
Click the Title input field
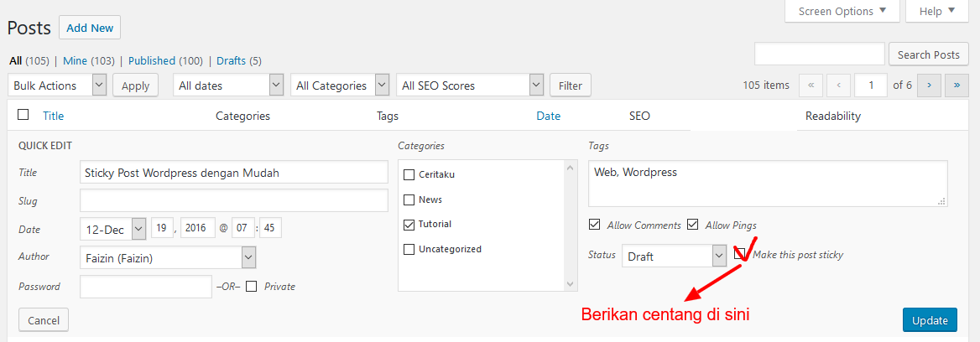234,173
